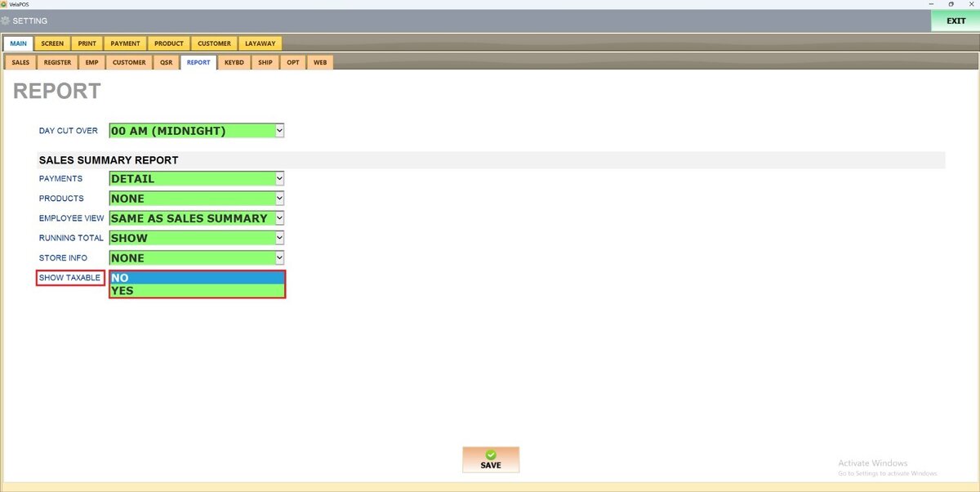Open the RUNNING TOTAL dropdown showing SHOW
Screen dimensions: 980x492
point(197,238)
